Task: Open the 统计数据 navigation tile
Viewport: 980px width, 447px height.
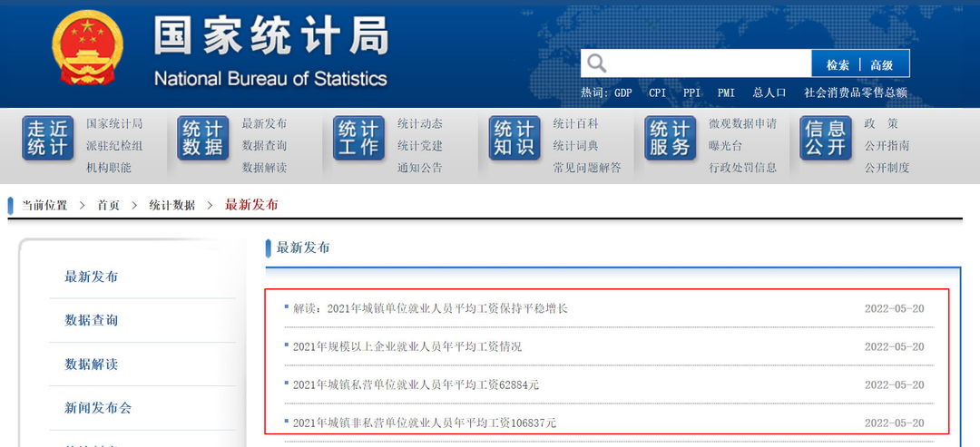Action: point(202,139)
